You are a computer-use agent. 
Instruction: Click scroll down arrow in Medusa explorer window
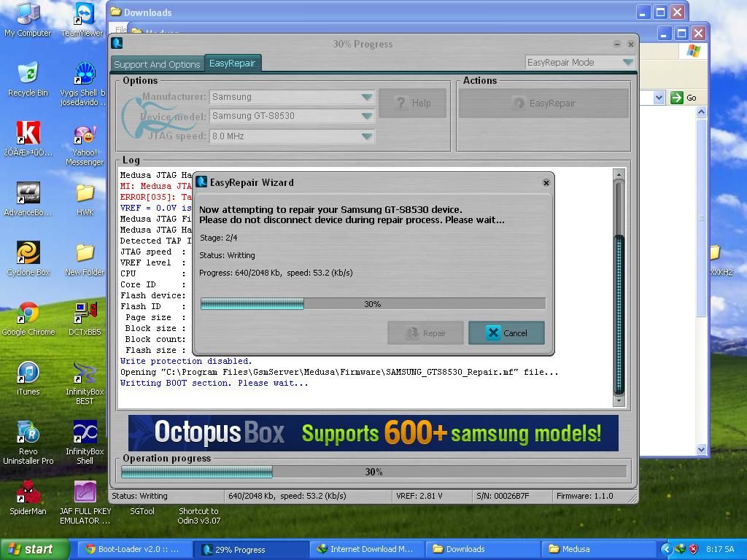(701, 449)
